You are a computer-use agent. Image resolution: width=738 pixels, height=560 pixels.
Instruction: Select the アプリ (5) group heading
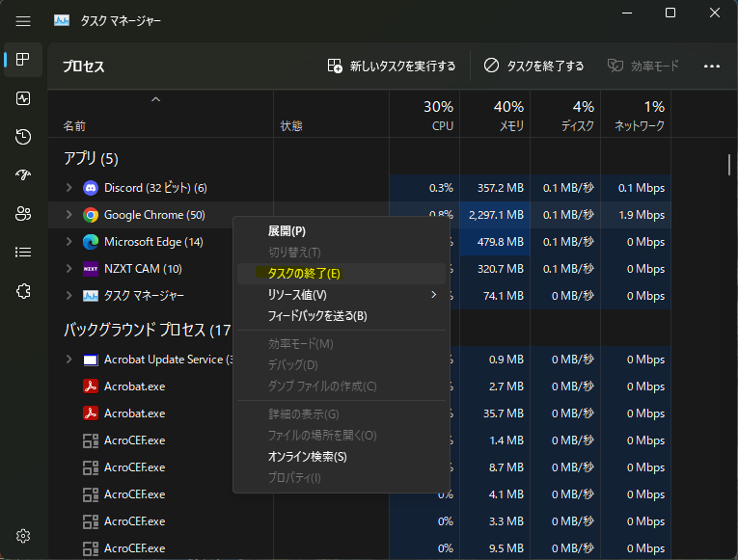click(91, 158)
